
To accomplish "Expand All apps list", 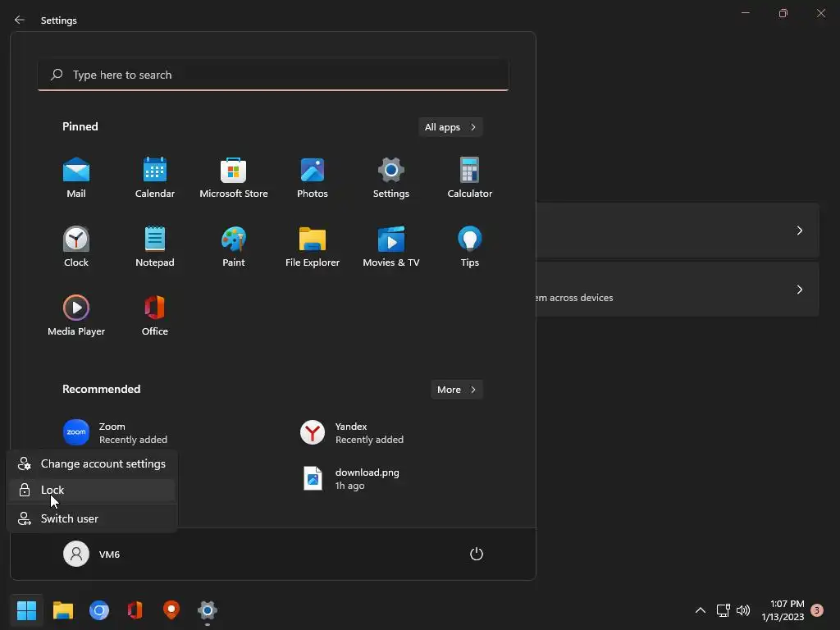I will [450, 127].
